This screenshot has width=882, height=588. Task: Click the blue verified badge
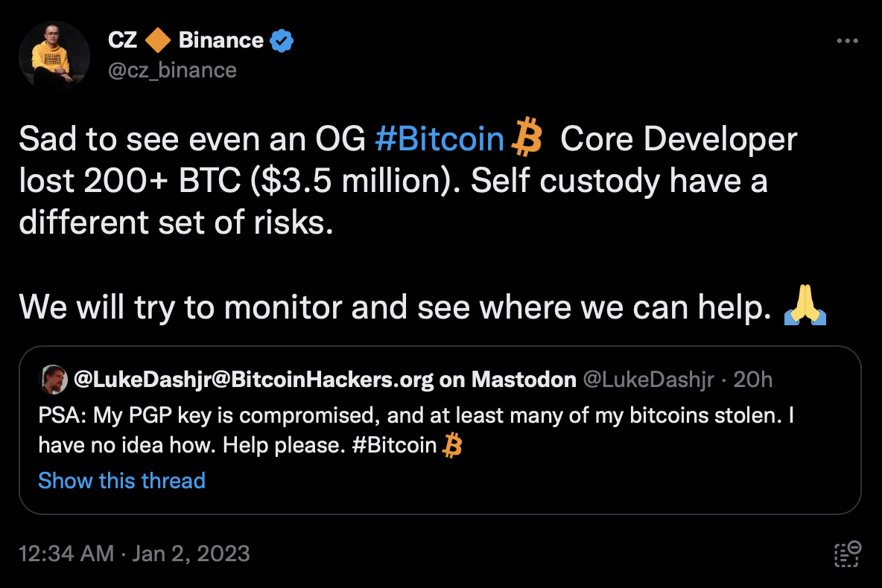(x=282, y=40)
